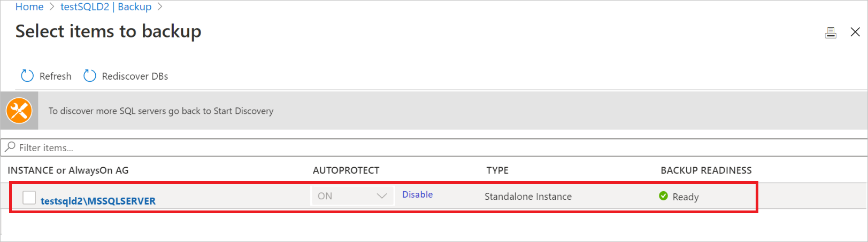Open the testsqld2\MSSQLSERVER instance link

click(x=98, y=201)
